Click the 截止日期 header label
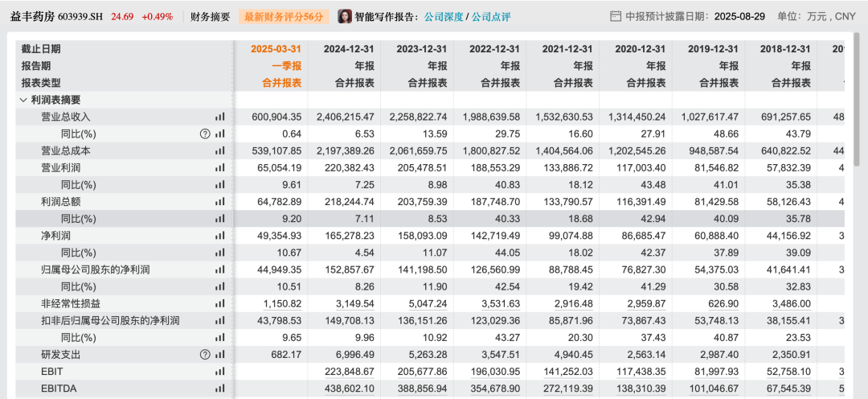Image resolution: width=868 pixels, height=399 pixels. [41, 49]
